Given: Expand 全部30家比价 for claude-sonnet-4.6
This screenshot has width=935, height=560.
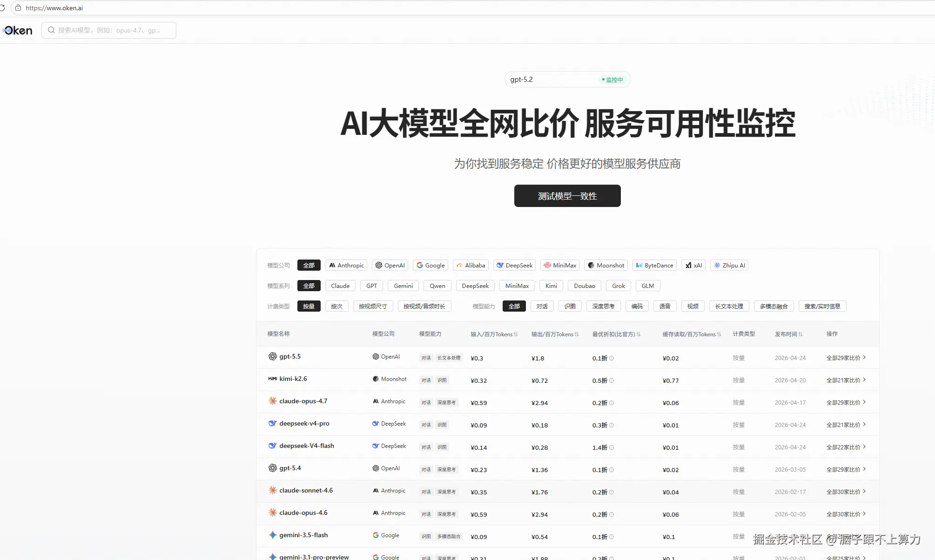Looking at the screenshot, I should 846,492.
